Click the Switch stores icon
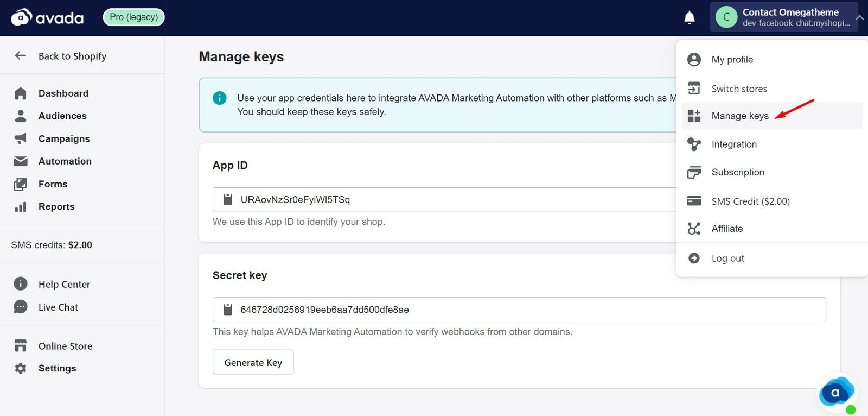The image size is (868, 416). 694,88
